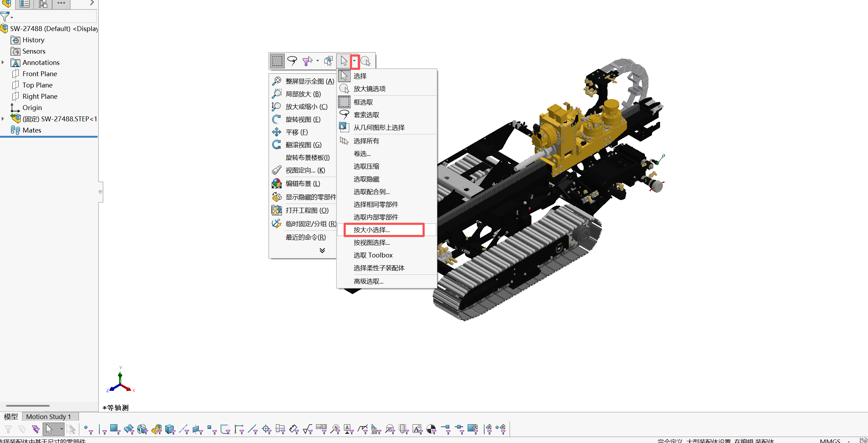Click the filter solid bodies cube icon
This screenshot has width=868, height=443.
click(x=170, y=429)
